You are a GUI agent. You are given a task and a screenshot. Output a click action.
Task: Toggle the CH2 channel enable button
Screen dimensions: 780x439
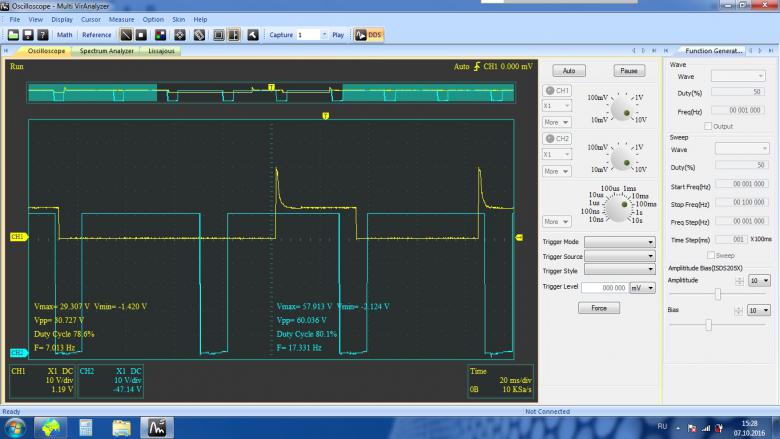(557, 139)
